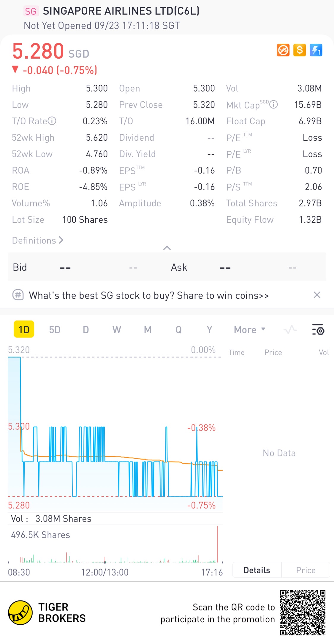Scan the promotion QR code
The height and width of the screenshot is (644, 334).
(x=303, y=612)
